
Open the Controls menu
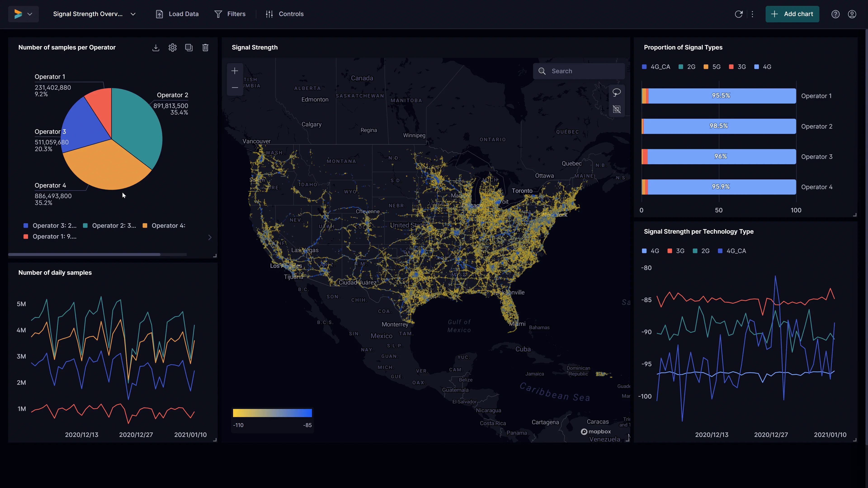pos(285,14)
